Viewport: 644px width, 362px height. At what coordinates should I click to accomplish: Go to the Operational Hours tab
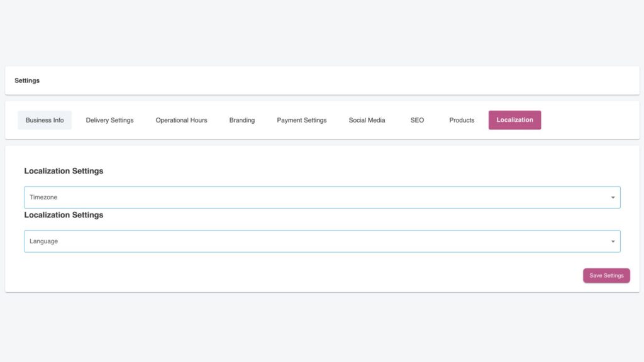pos(181,120)
